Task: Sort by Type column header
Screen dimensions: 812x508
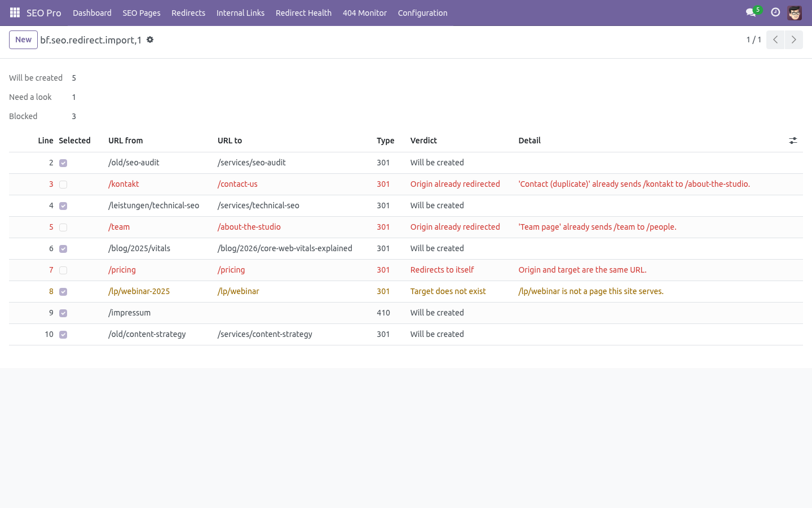Action: click(386, 141)
